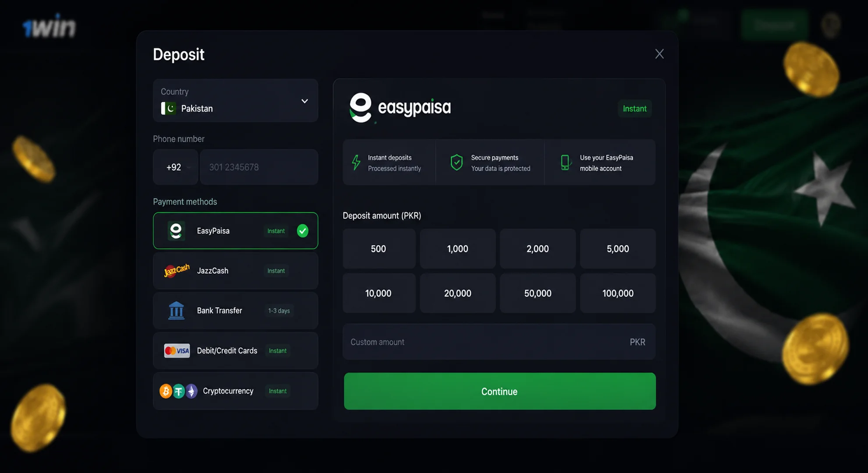
Task: Click the JazzCash logo icon
Action: click(177, 271)
